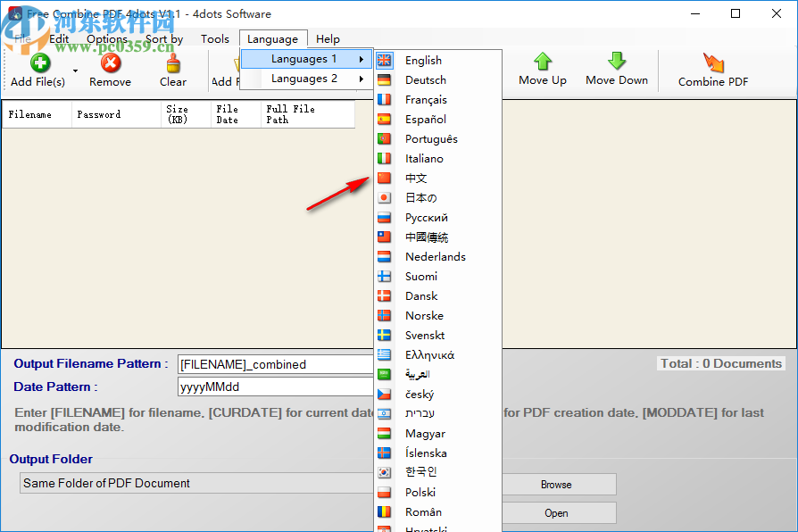798x532 pixels.
Task: Open the Language menu
Action: tap(273, 39)
